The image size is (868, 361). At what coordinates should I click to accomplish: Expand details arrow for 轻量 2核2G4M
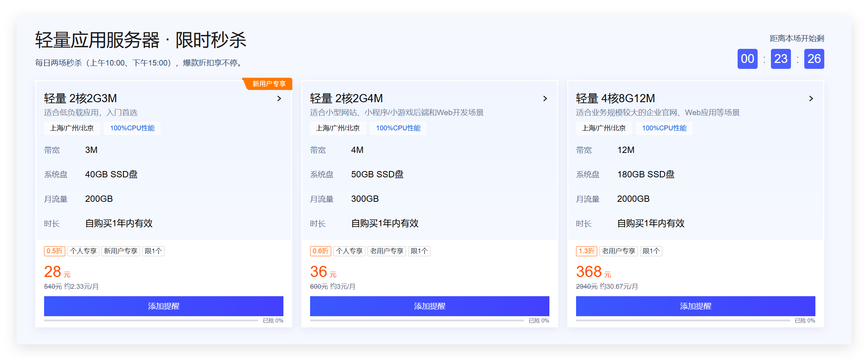pos(545,98)
